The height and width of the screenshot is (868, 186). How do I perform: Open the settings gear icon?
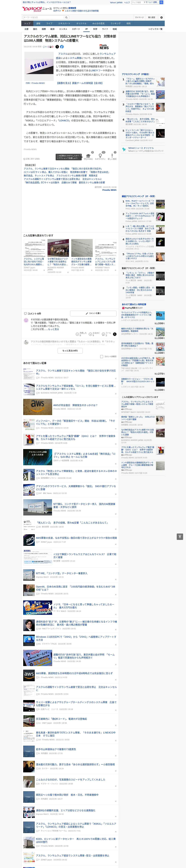pyautogui.click(x=161, y=18)
